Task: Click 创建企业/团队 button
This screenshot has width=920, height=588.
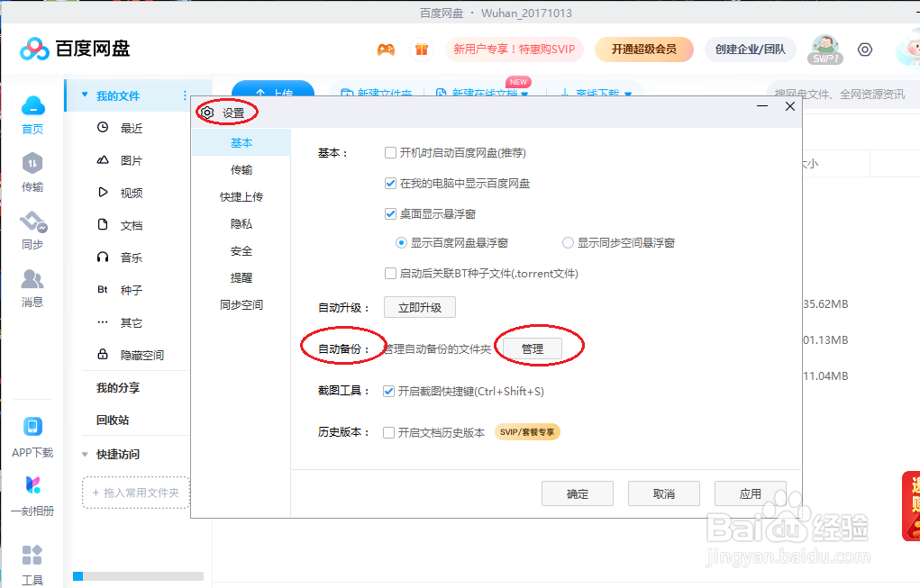Action: pos(750,50)
